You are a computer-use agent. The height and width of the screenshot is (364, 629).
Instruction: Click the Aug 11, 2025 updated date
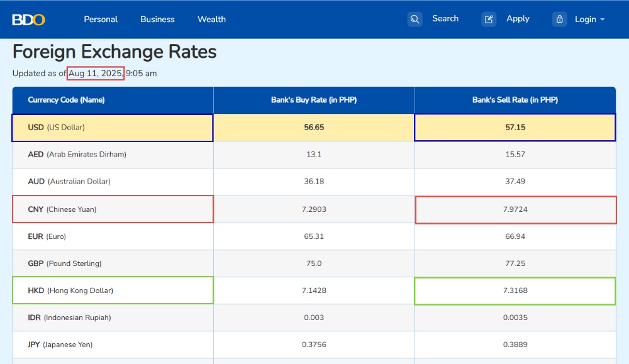(x=96, y=74)
